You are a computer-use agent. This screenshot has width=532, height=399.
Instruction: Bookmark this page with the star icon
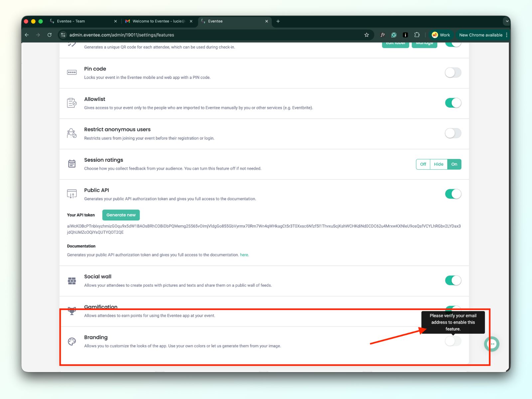click(x=367, y=35)
